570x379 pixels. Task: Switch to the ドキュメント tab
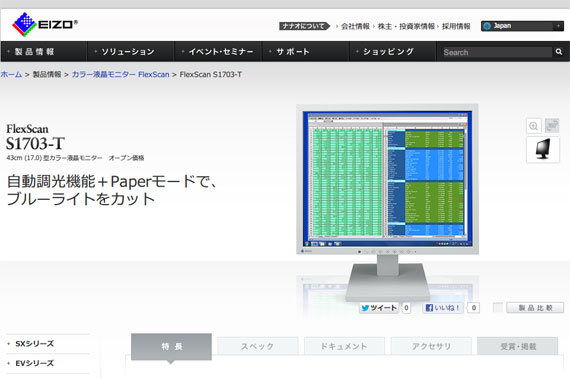344,346
